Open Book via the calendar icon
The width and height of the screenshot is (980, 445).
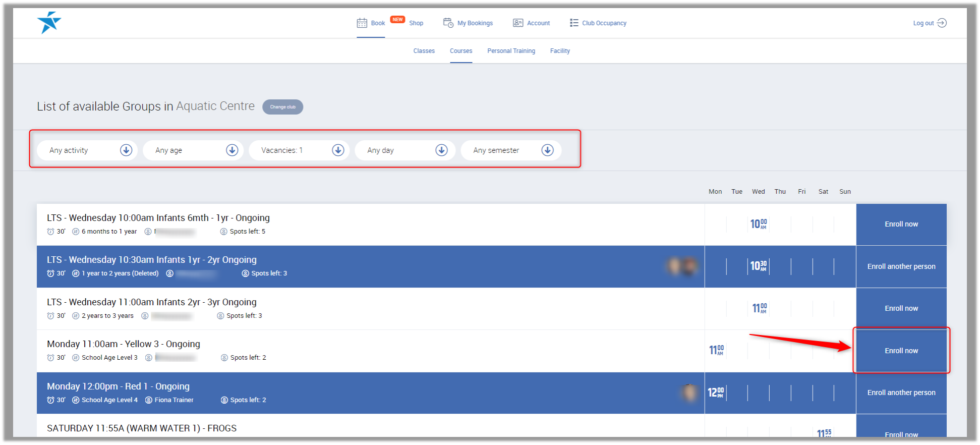click(362, 23)
